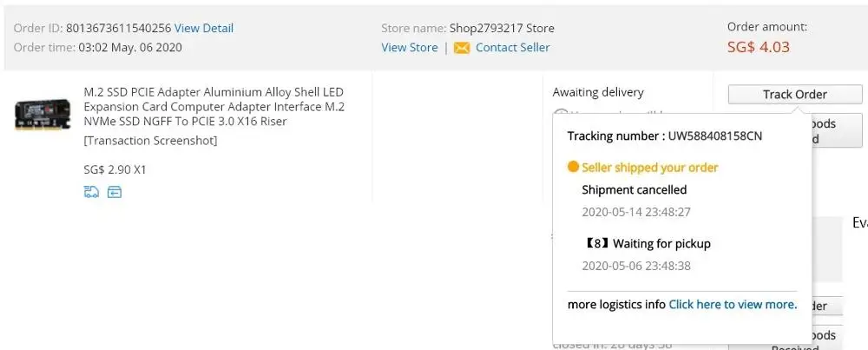Click the Contact Seller link
Image resolution: width=868 pixels, height=350 pixels.
point(512,48)
